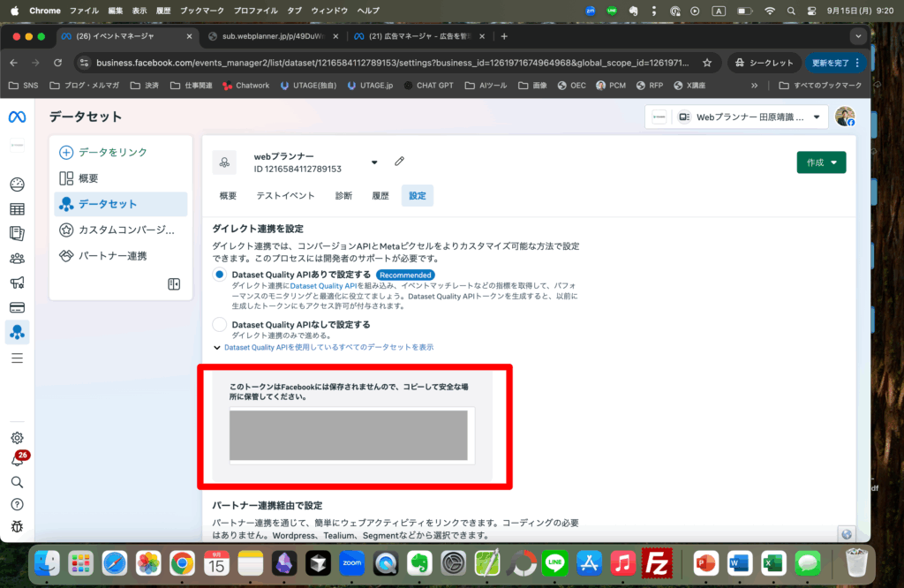Open the all tools hamburger menu icon
904x588 pixels.
coord(18,358)
